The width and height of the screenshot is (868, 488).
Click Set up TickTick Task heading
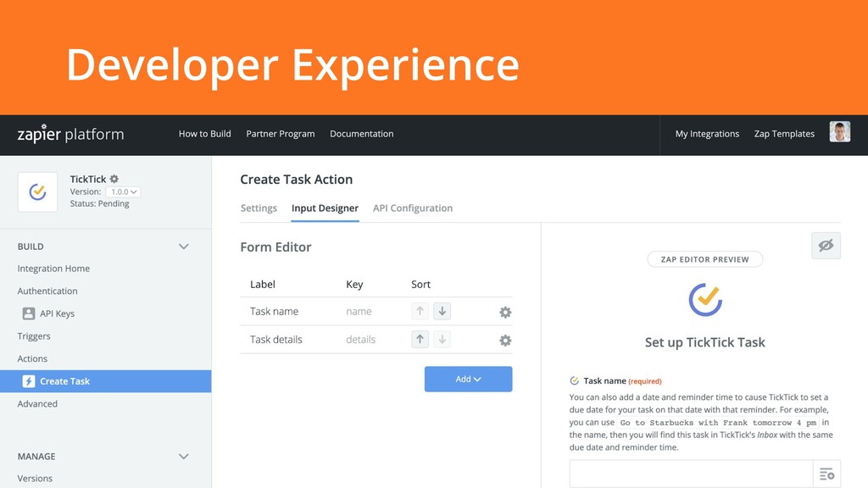tap(704, 342)
